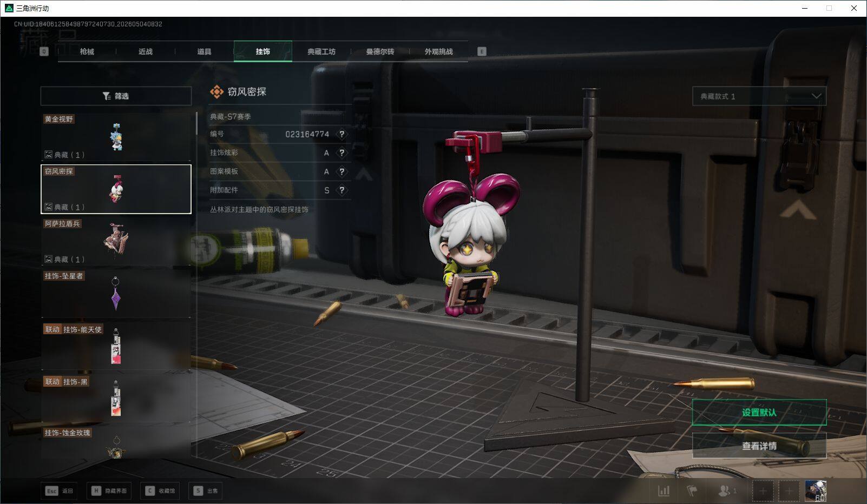Expand the 典藏款式 1 dropdown
Viewport: 867px width, 504px height.
click(759, 96)
